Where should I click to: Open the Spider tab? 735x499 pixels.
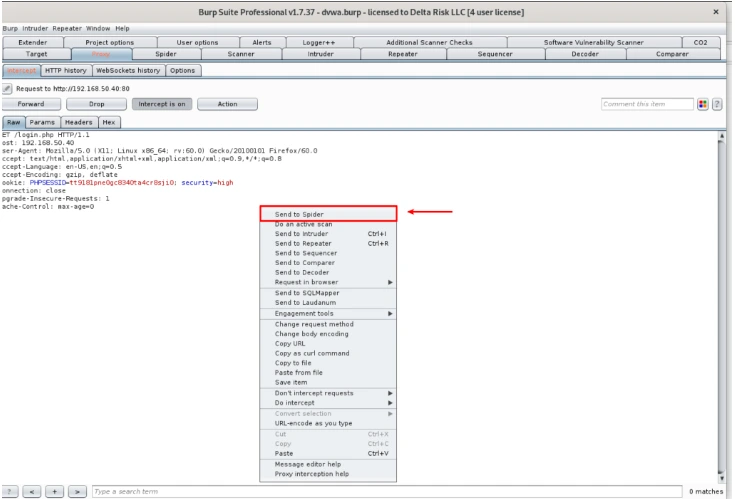166,54
